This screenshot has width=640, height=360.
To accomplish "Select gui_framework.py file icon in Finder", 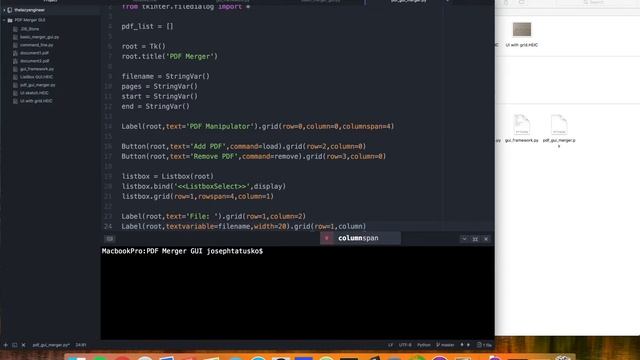I will 522,124.
